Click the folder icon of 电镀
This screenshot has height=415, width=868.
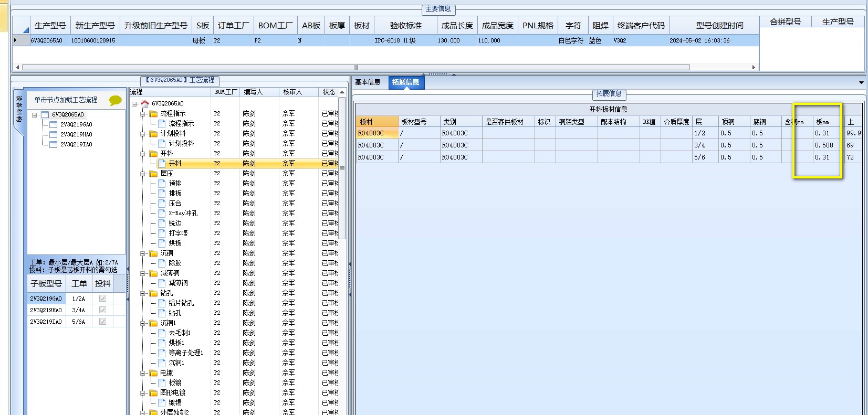pyautogui.click(x=153, y=373)
